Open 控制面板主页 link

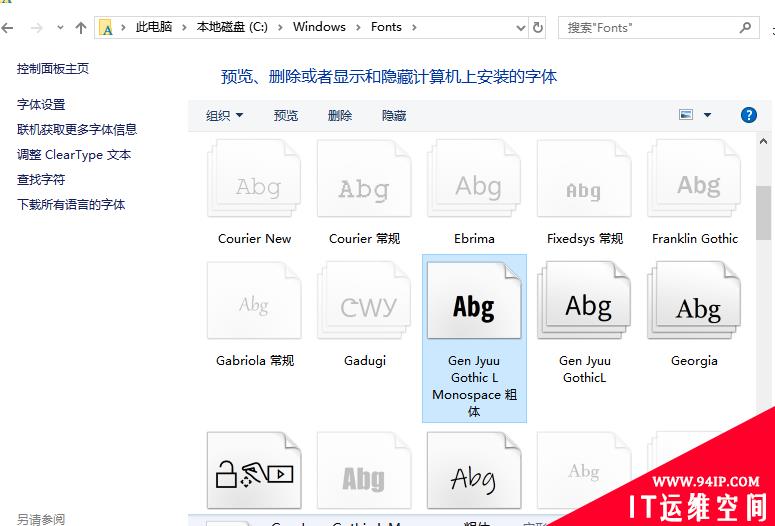click(53, 69)
